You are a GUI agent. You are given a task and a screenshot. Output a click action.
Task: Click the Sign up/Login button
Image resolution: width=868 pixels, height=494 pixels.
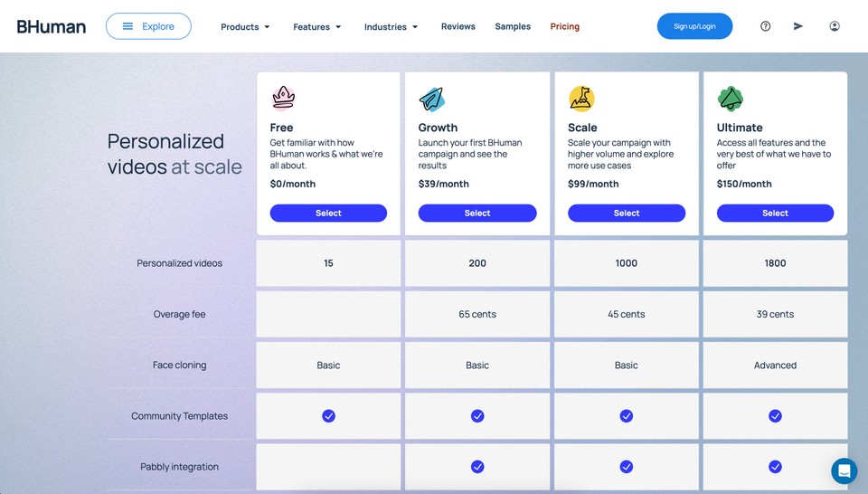click(694, 26)
